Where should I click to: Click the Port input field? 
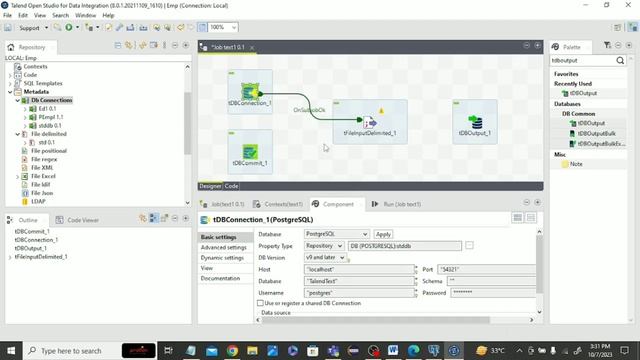click(x=487, y=269)
